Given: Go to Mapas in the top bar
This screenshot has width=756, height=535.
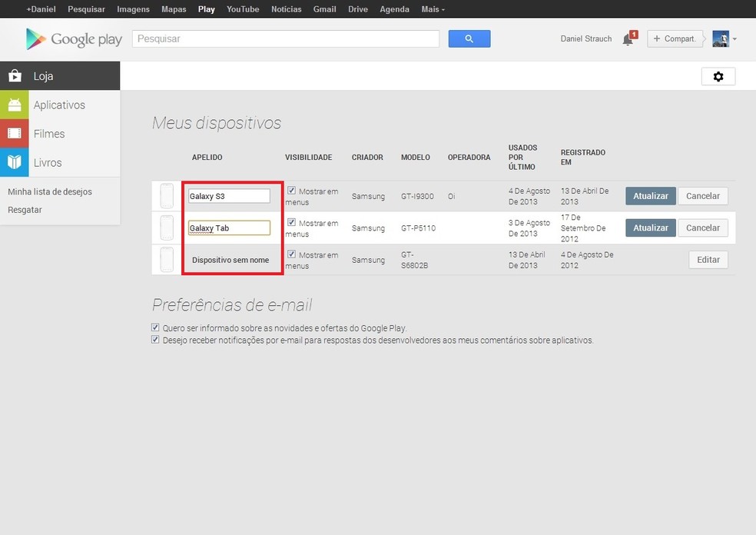Looking at the screenshot, I should (174, 9).
